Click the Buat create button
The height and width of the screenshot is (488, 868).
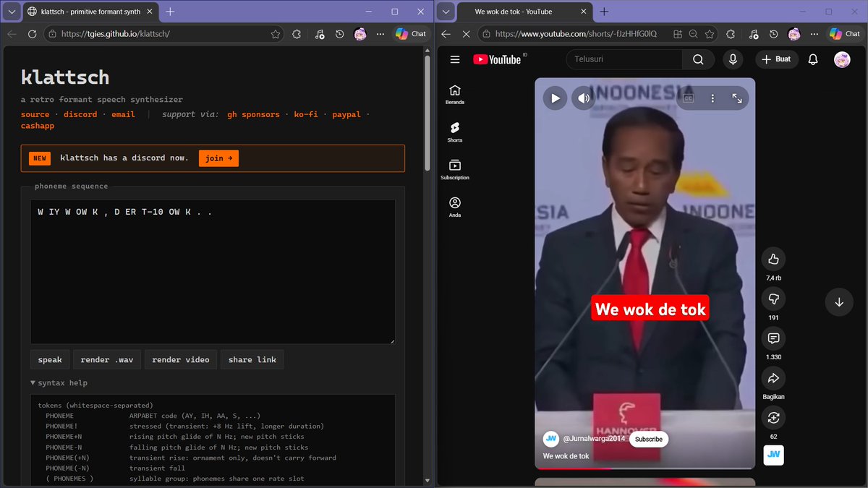pyautogui.click(x=777, y=59)
